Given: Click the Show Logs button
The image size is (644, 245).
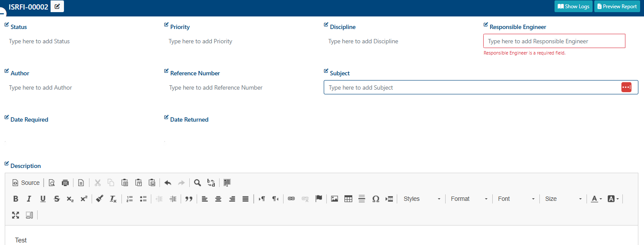Looking at the screenshot, I should point(574,6).
